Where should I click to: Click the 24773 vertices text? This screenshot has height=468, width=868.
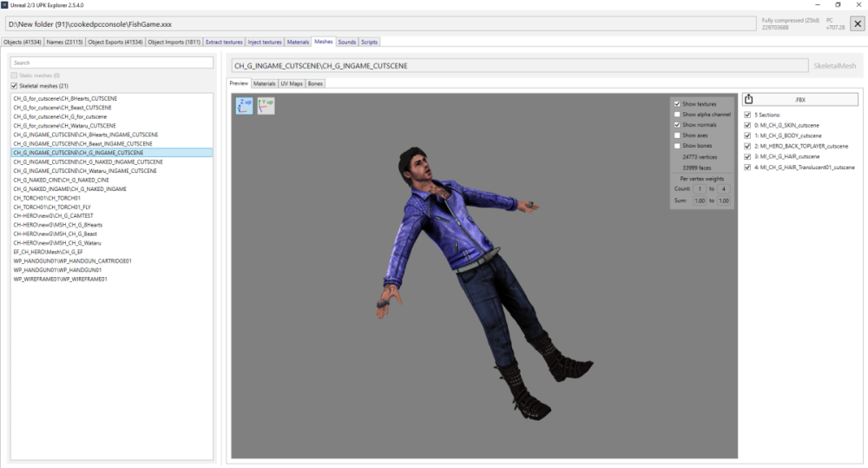pyautogui.click(x=699, y=157)
